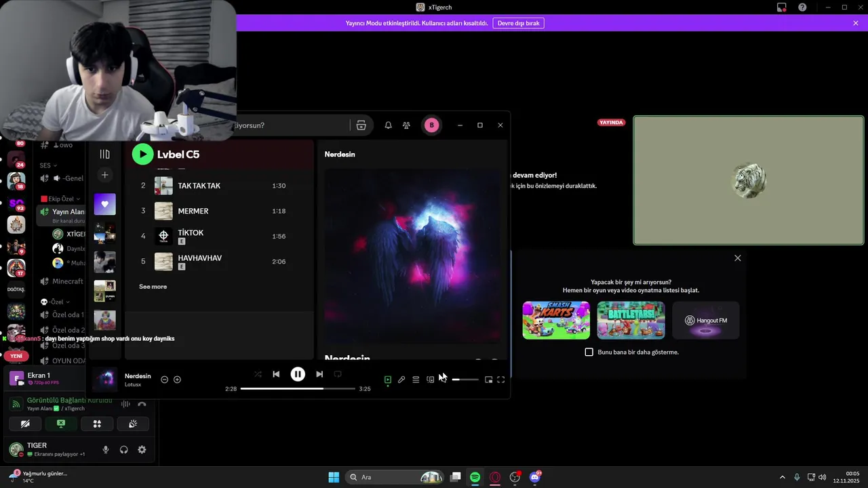Open the Hangout FM activity

[x=705, y=320]
